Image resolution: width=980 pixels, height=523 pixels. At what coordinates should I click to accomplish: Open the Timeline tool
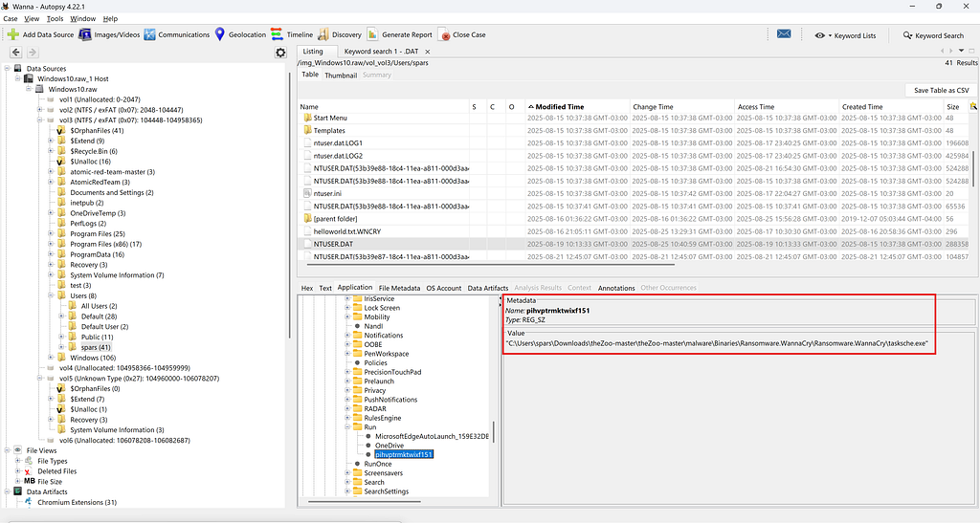click(292, 34)
